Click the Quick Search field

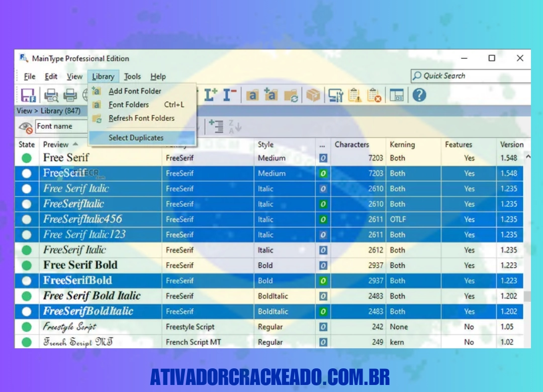[x=471, y=76]
